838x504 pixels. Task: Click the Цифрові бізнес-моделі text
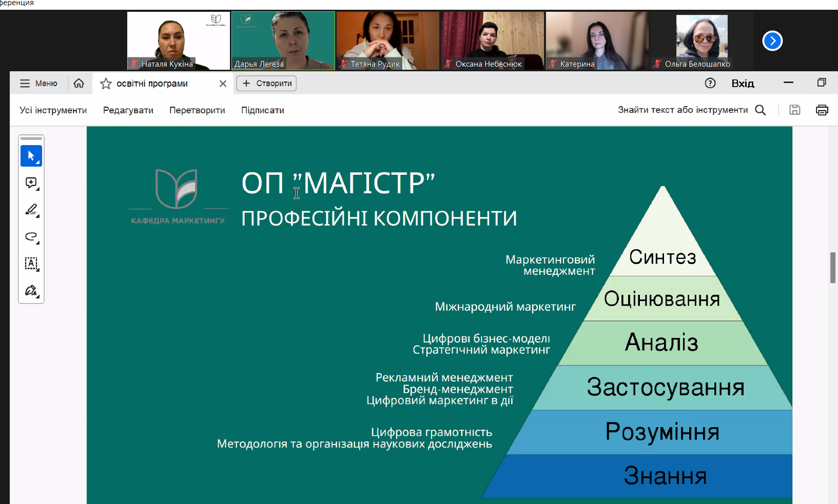pos(486,338)
